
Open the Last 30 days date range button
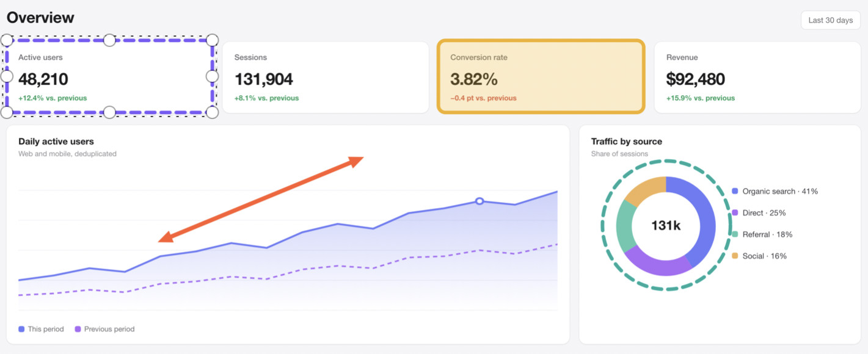[830, 20]
